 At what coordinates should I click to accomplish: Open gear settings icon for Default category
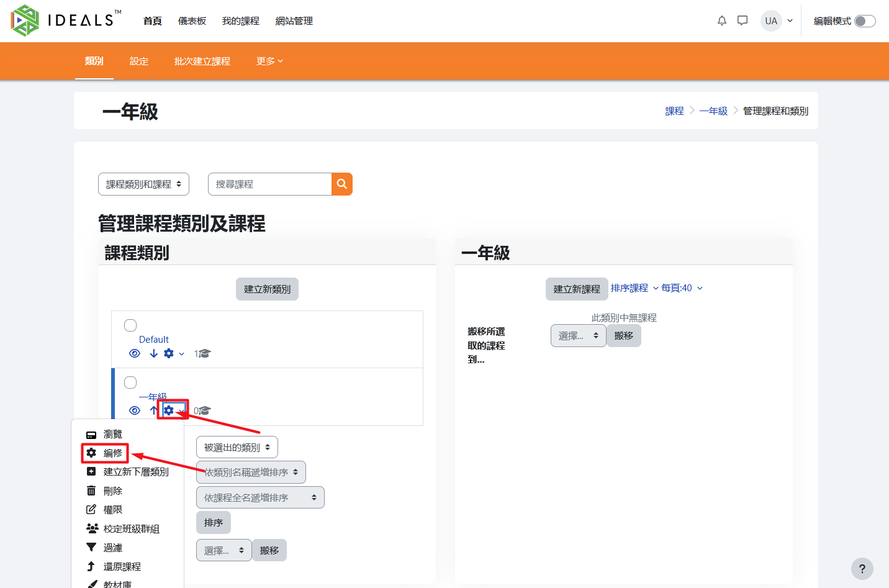169,353
